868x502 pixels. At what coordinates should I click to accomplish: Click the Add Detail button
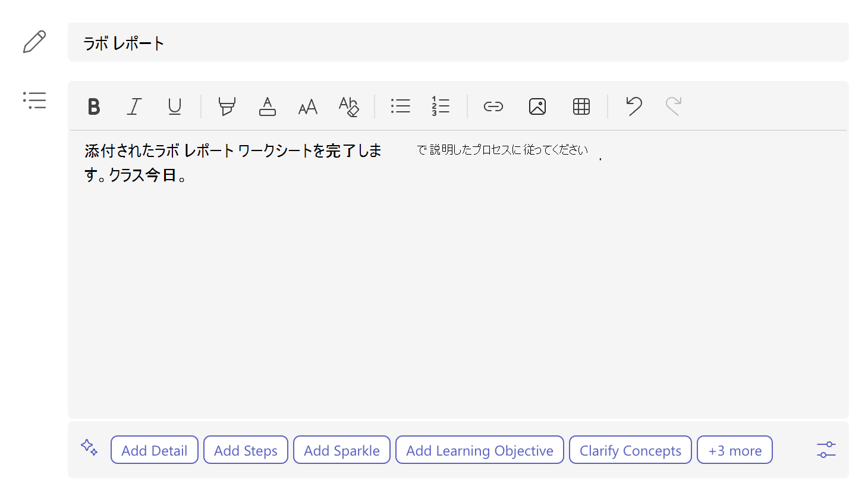click(155, 450)
